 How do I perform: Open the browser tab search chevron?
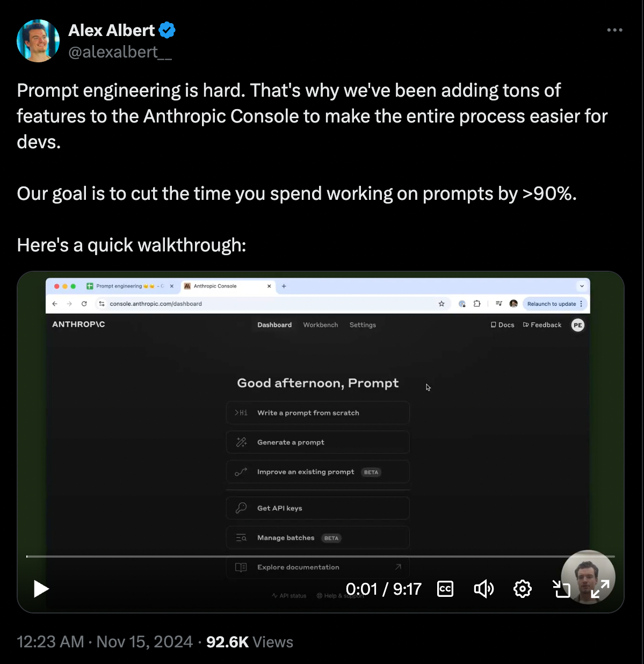(x=582, y=286)
